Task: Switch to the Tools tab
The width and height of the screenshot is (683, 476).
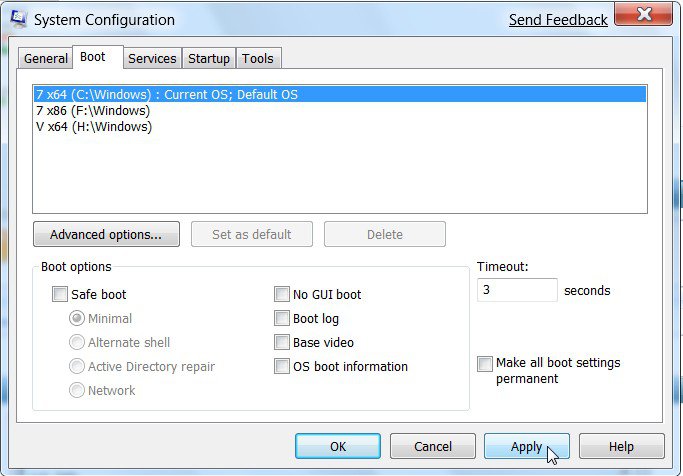Action: pos(258,58)
